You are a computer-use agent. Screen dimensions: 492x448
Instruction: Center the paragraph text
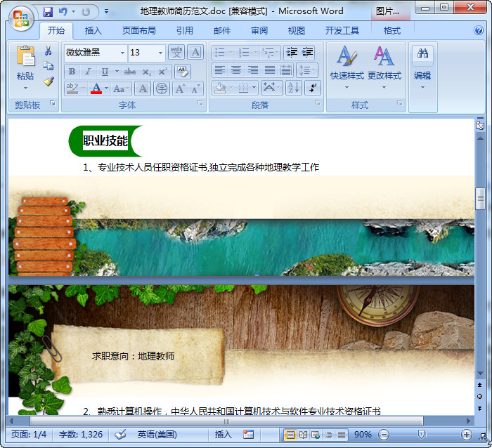tap(236, 70)
